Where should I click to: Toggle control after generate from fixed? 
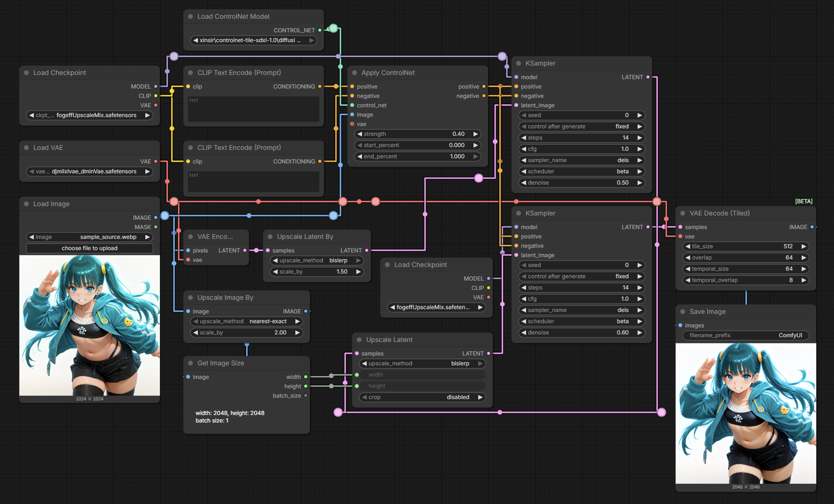click(x=581, y=126)
